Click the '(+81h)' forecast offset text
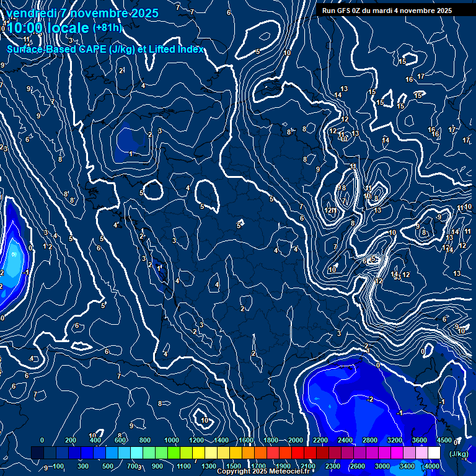 click(107, 28)
